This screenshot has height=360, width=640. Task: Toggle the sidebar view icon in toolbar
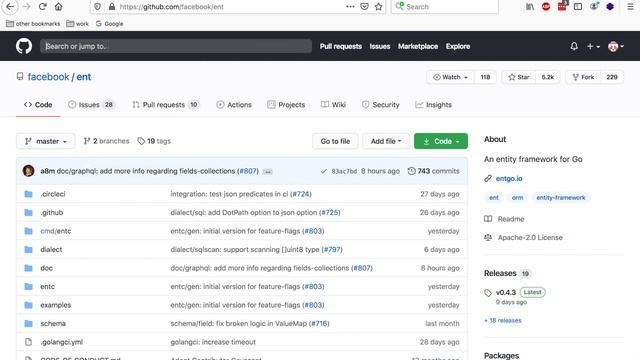(x=578, y=7)
